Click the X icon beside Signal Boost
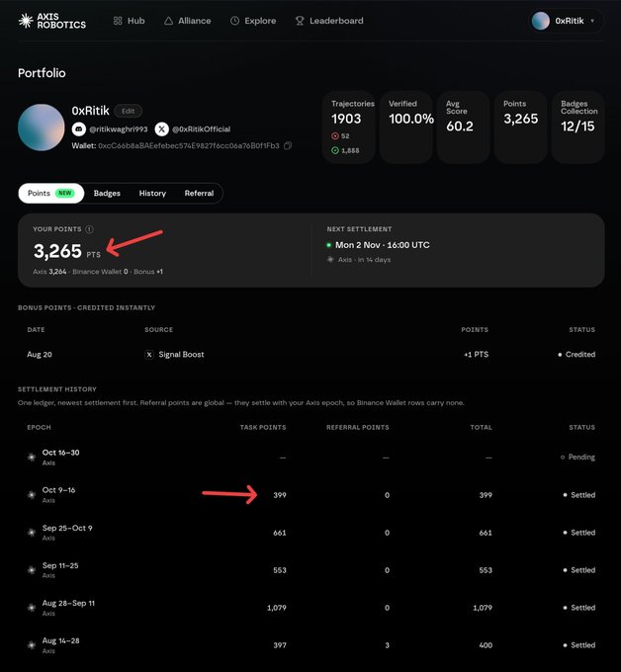 coord(148,355)
